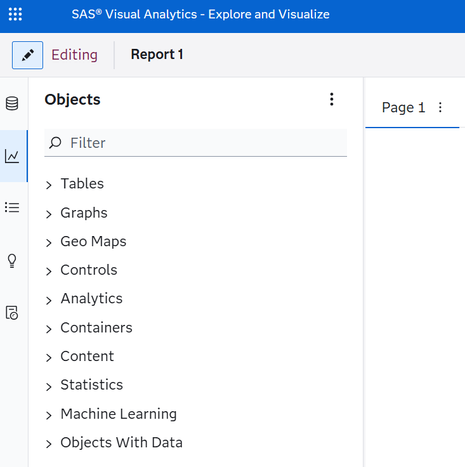Viewport: 465px width, 467px height.
Task: Click the Filter search magnifier icon
Action: point(55,143)
